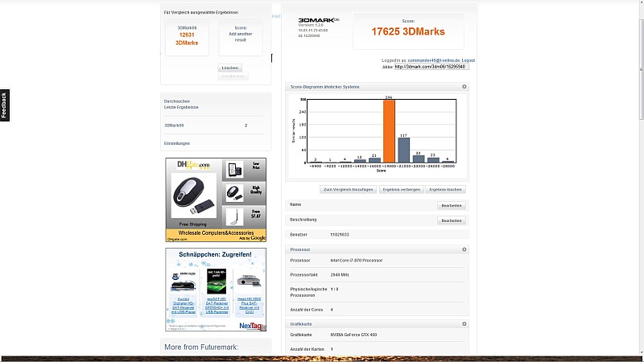Viewport: 644px width, 362px height.
Task: Click the 2940 MHz Prozessortakt value
Action: [x=340, y=275]
